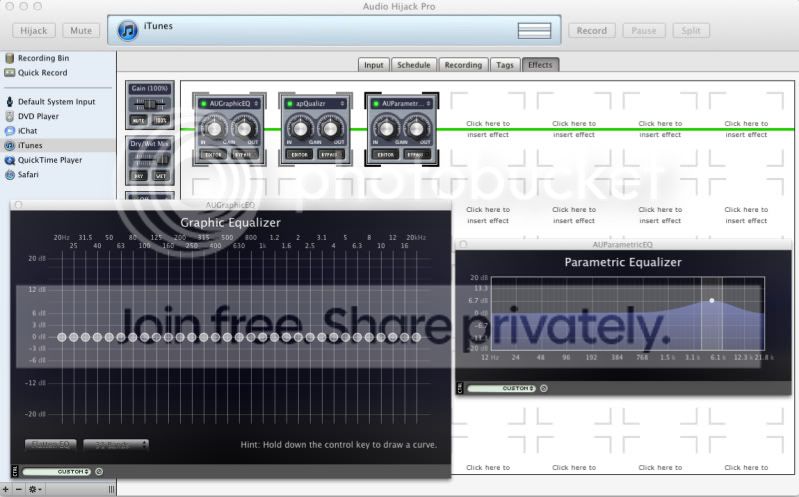Toggle the AUGraphicEQ green power light
The height and width of the screenshot is (497, 799).
click(203, 103)
